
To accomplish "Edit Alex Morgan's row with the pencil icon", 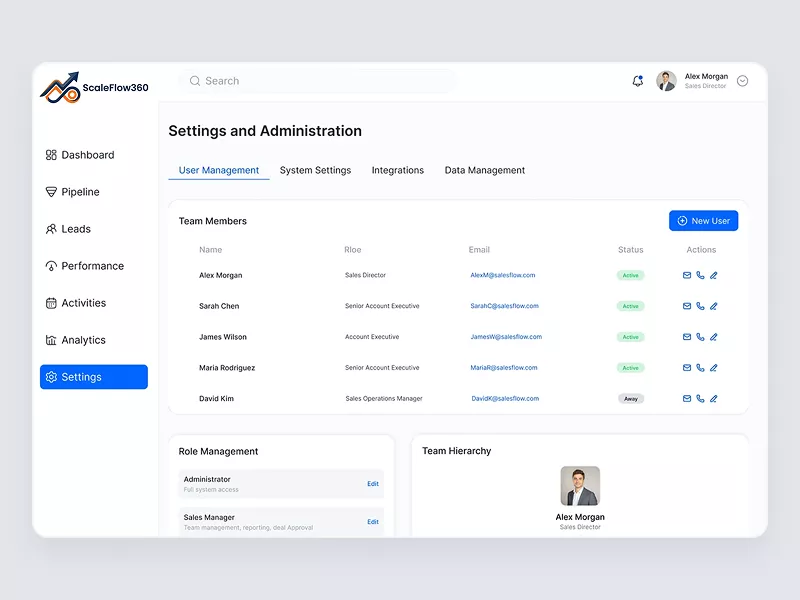I will (x=713, y=275).
